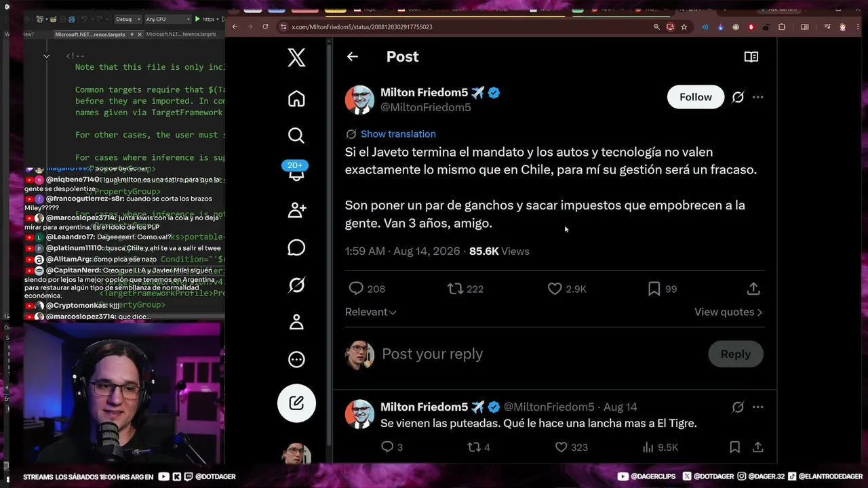Open the Aug 14 timestamp on the reply
The image size is (868, 488).
[x=620, y=407]
